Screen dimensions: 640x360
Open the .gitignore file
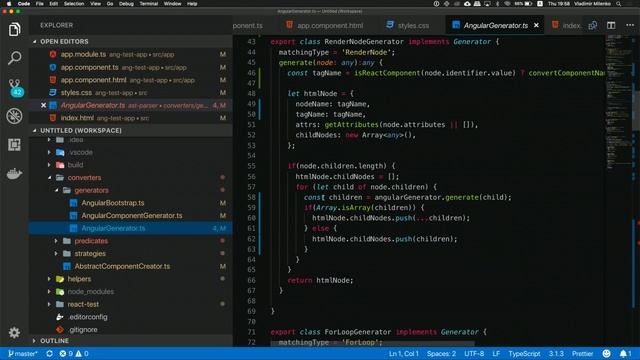coord(131,329)
